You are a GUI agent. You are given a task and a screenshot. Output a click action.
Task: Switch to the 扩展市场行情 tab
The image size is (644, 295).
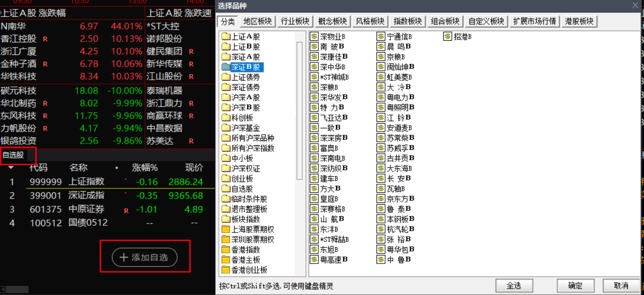(x=535, y=21)
